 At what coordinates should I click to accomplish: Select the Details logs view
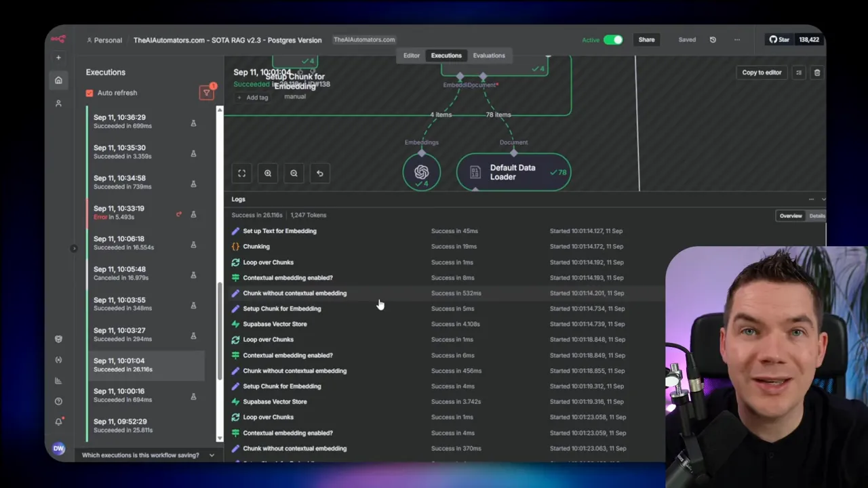point(817,216)
